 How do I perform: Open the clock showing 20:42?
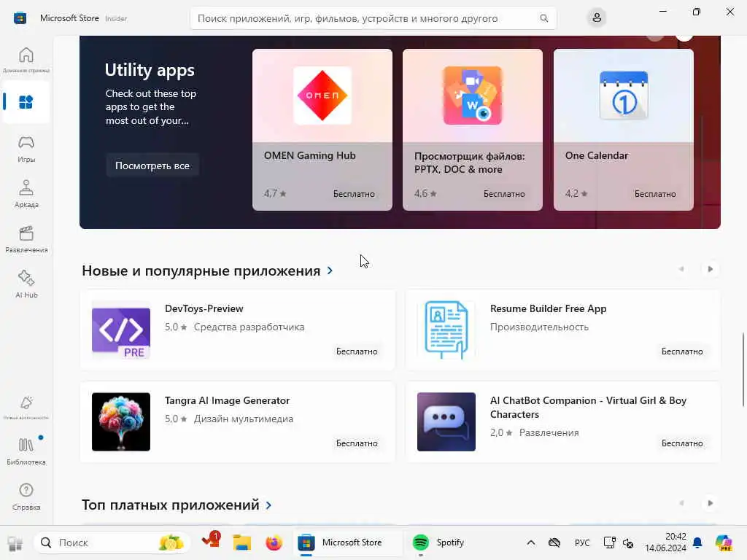tap(665, 542)
